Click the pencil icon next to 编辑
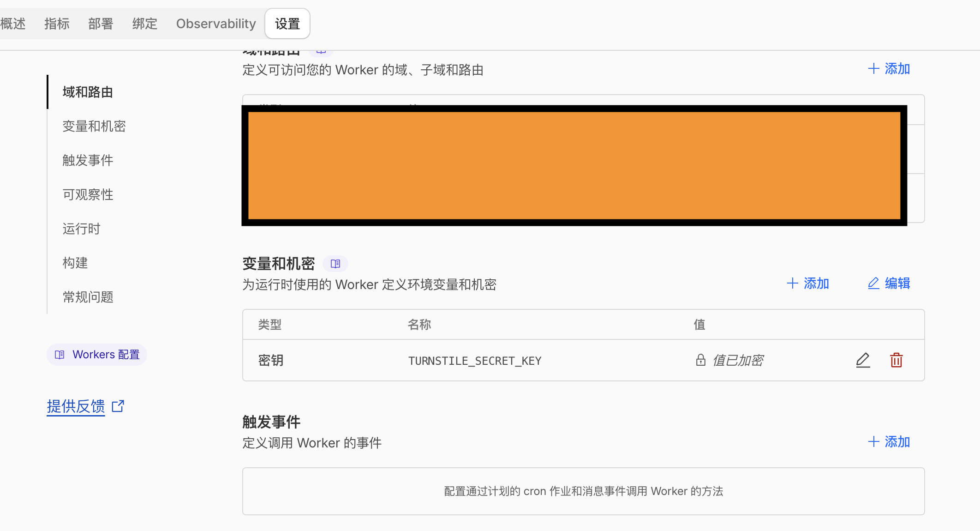 tap(873, 283)
